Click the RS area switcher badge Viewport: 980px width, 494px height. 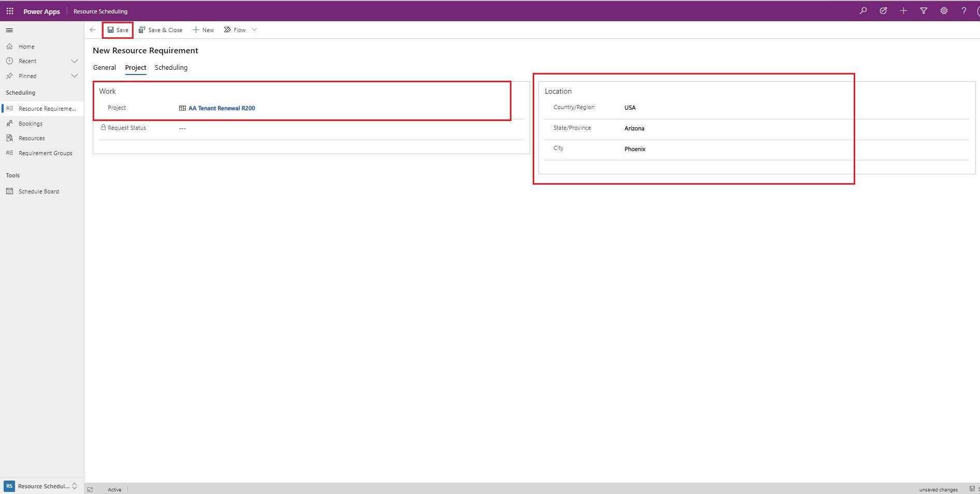pos(9,486)
